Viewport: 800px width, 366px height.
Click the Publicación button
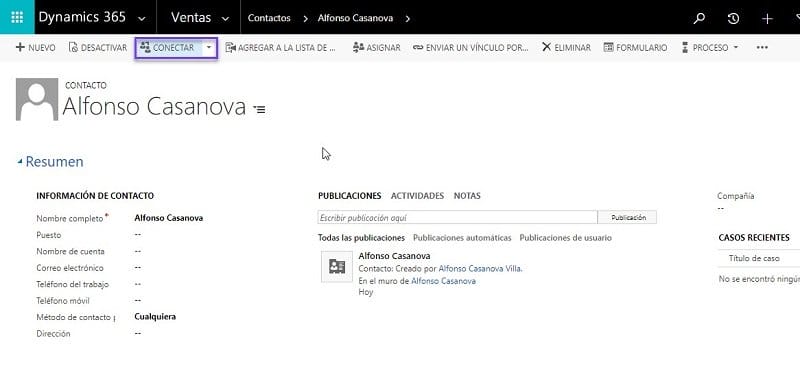click(628, 217)
